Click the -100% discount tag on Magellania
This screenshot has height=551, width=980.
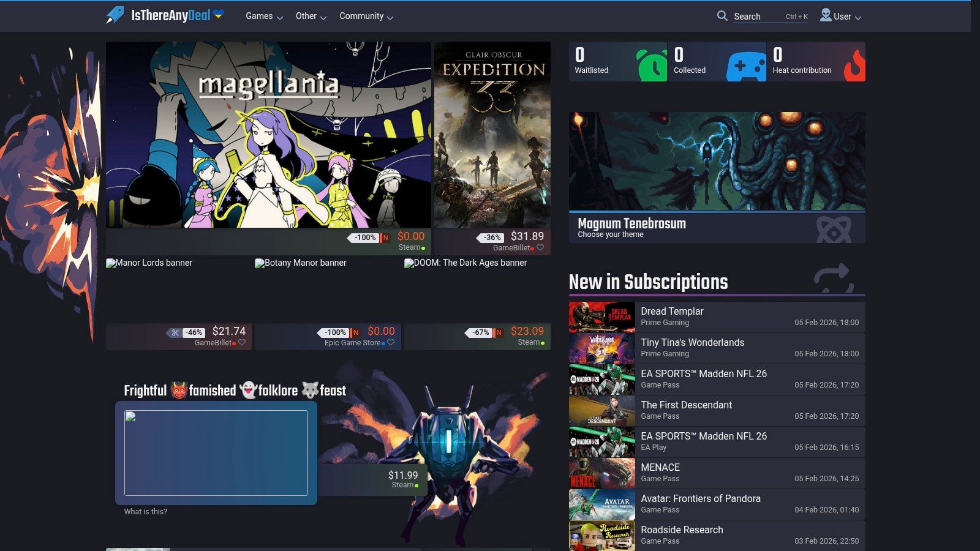366,238
